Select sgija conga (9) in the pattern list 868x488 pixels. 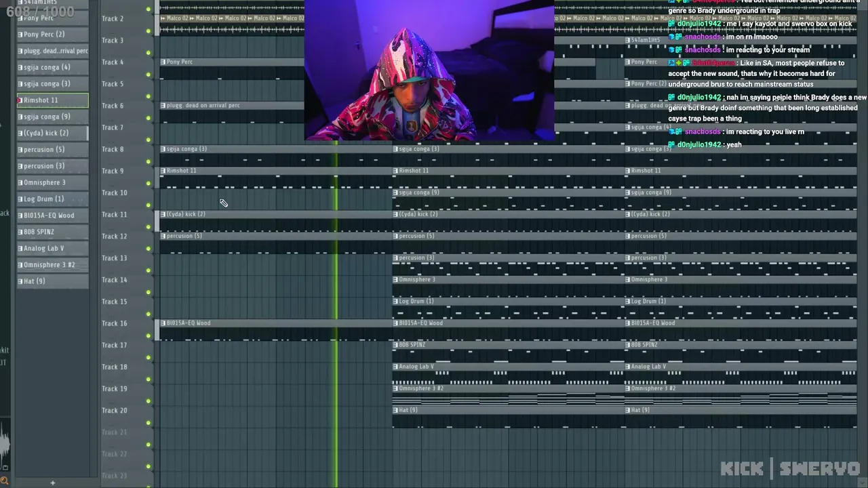[53, 117]
